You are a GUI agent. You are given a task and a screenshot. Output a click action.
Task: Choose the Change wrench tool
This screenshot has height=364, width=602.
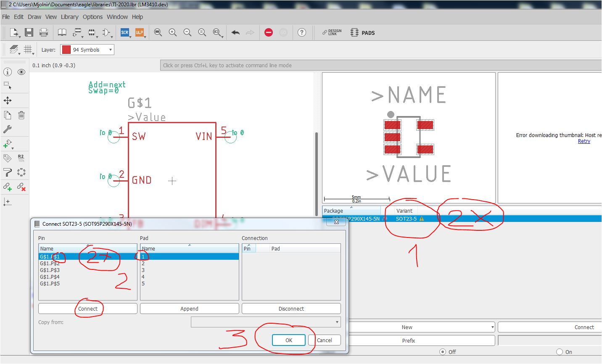click(8, 129)
